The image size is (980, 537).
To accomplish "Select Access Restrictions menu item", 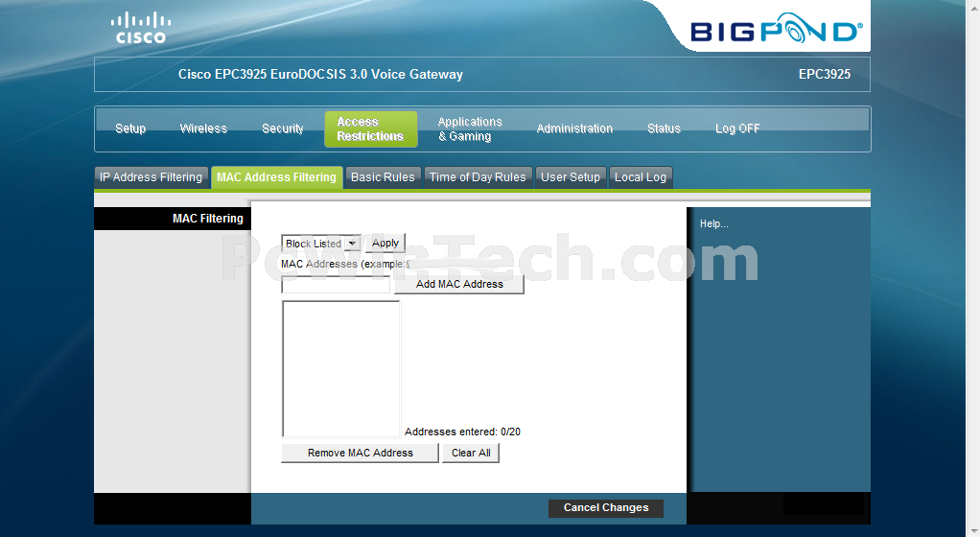I will [371, 129].
